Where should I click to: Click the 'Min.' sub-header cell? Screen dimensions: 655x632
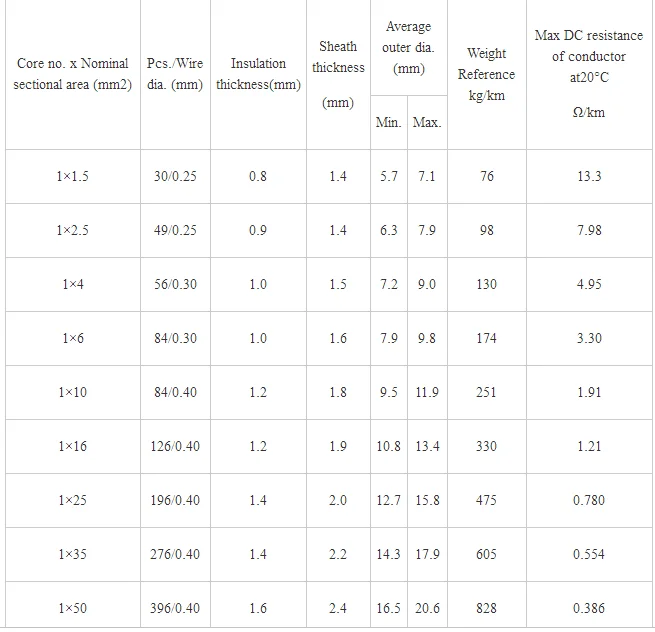pyautogui.click(x=388, y=122)
